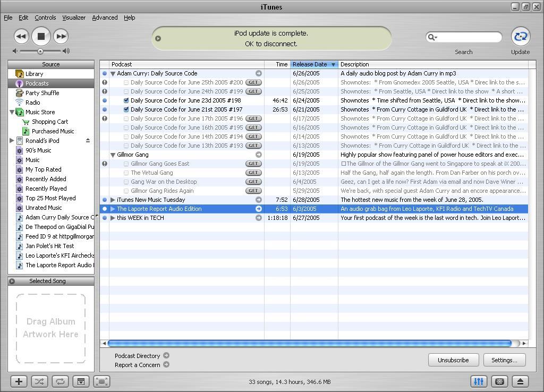Viewport: 544px width, 392px height.
Task: Click the arrow icon next to Report a Concern
Action: pyautogui.click(x=166, y=364)
